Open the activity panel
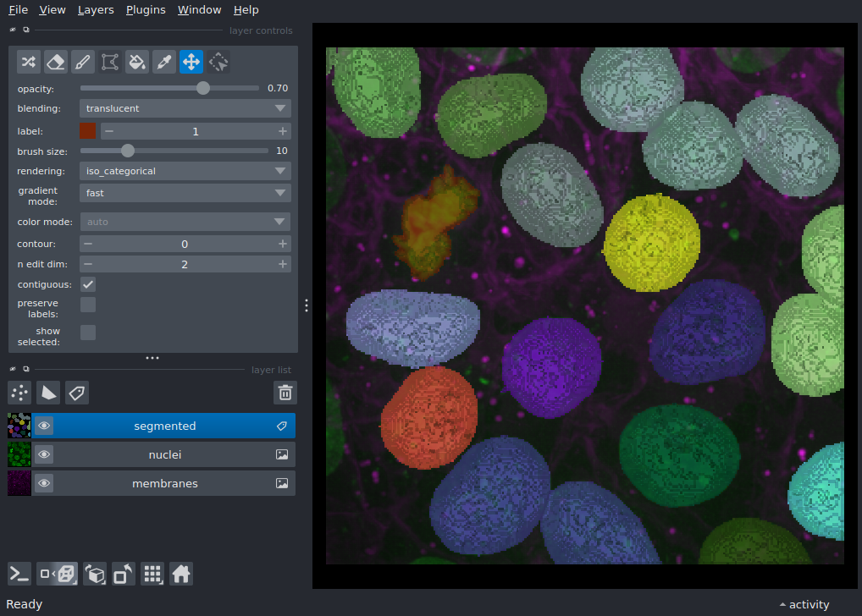The image size is (862, 616). (804, 604)
